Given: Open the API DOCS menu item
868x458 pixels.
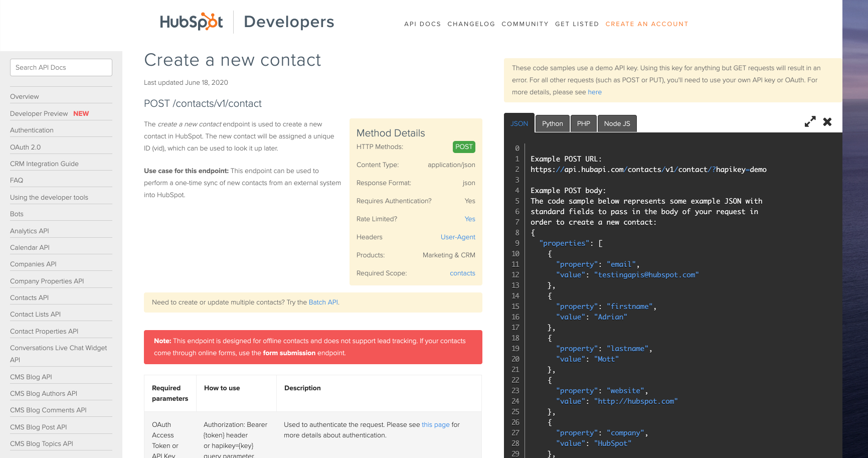Looking at the screenshot, I should tap(422, 24).
